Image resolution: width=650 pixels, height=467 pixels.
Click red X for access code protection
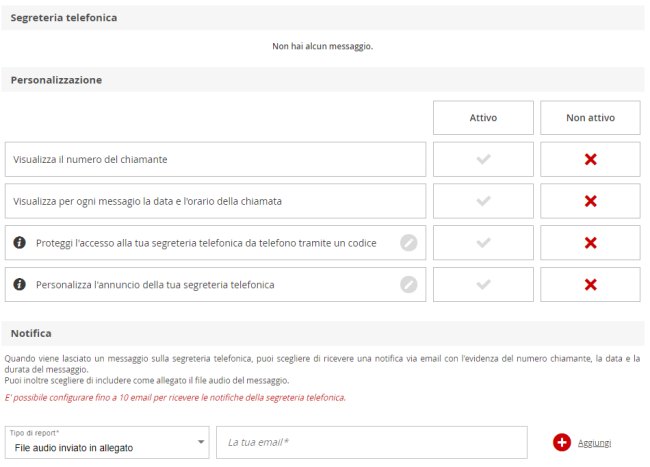tap(590, 243)
